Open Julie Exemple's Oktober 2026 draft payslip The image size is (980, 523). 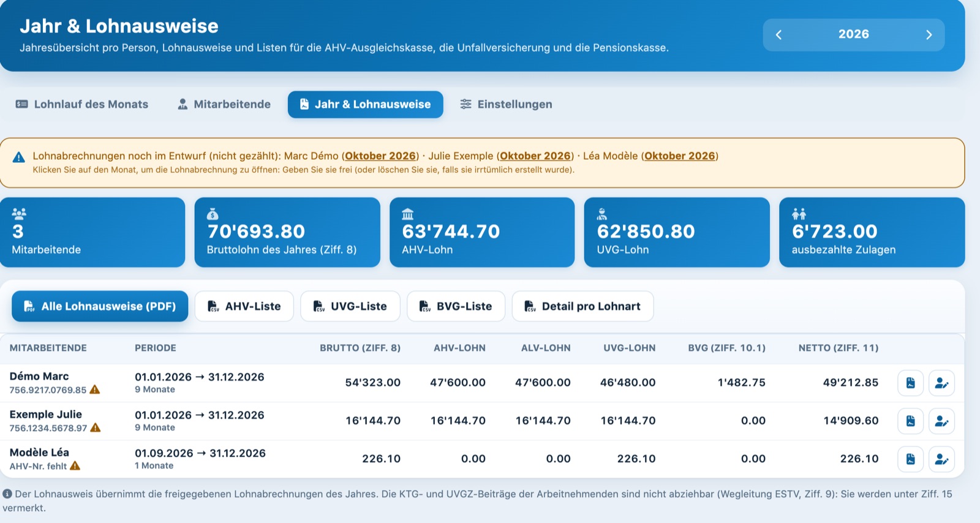click(535, 156)
